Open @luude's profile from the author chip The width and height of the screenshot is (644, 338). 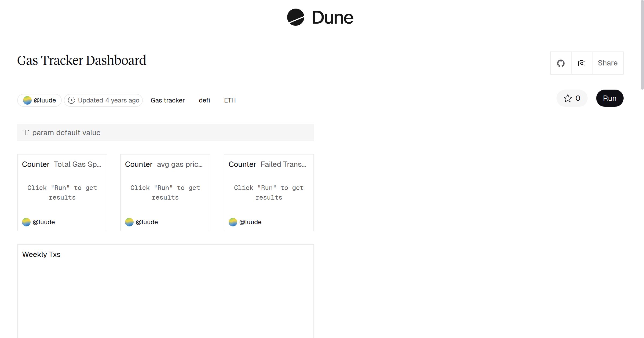click(45, 100)
